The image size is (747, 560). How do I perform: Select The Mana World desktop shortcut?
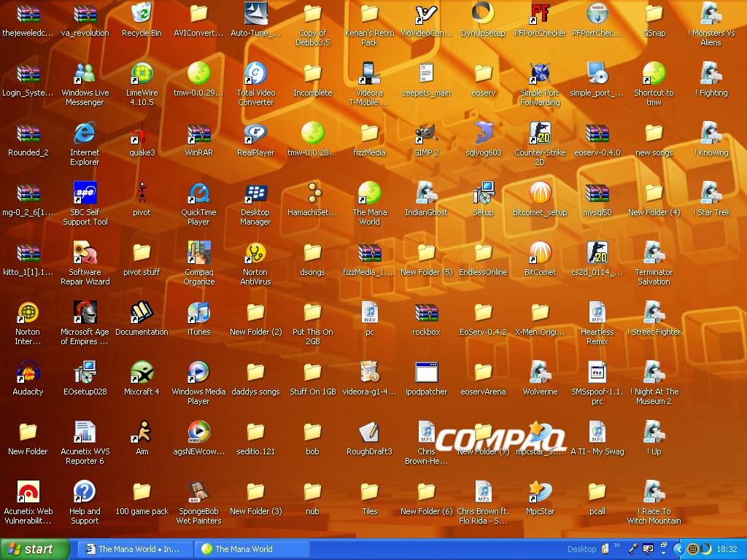(x=369, y=192)
